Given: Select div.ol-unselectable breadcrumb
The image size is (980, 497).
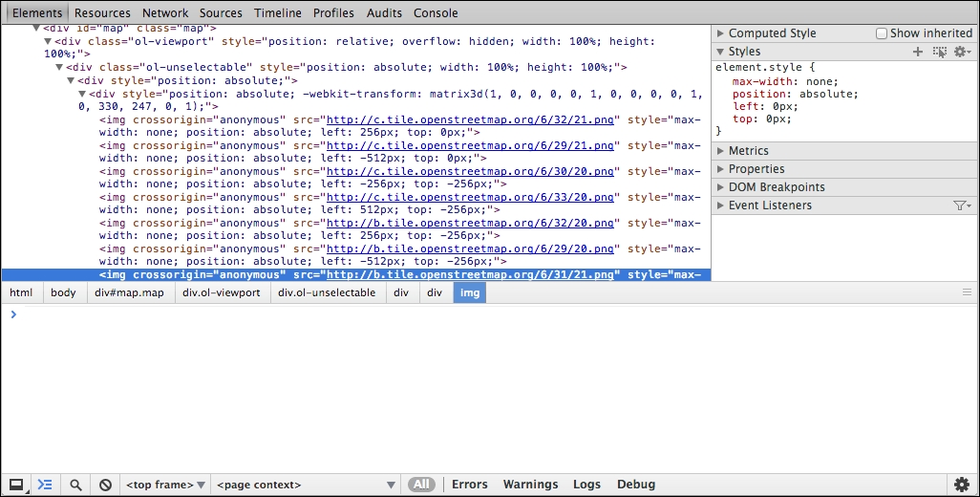Looking at the screenshot, I should 327,292.
